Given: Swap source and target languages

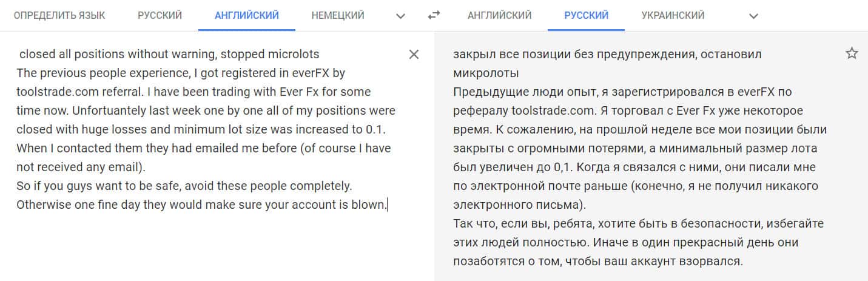Looking at the screenshot, I should point(433,16).
